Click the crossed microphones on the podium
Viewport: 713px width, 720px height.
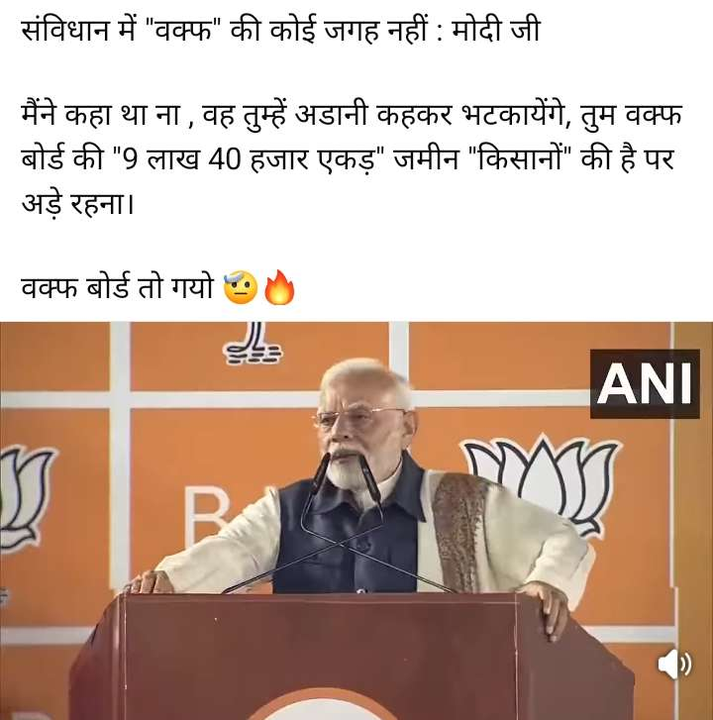343,523
